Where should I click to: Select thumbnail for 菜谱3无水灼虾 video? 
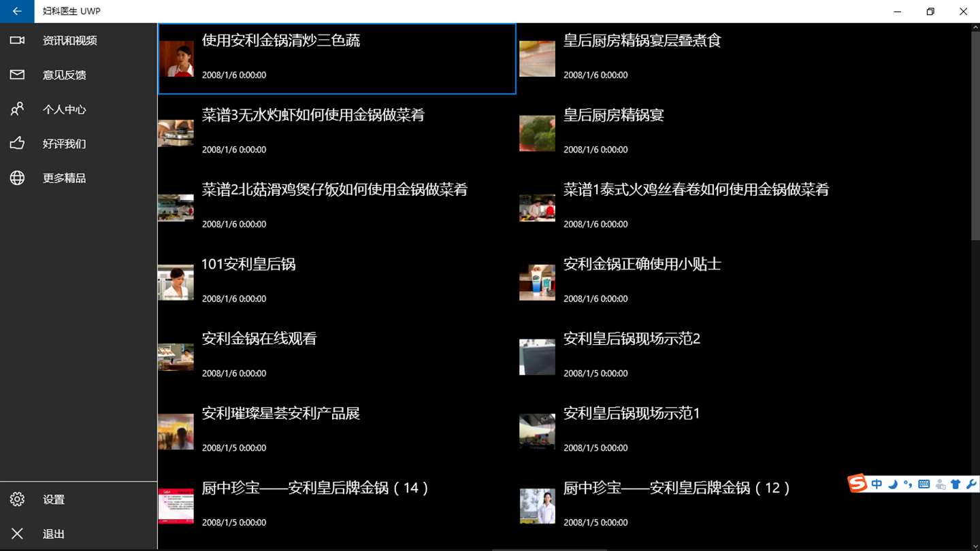coord(176,133)
